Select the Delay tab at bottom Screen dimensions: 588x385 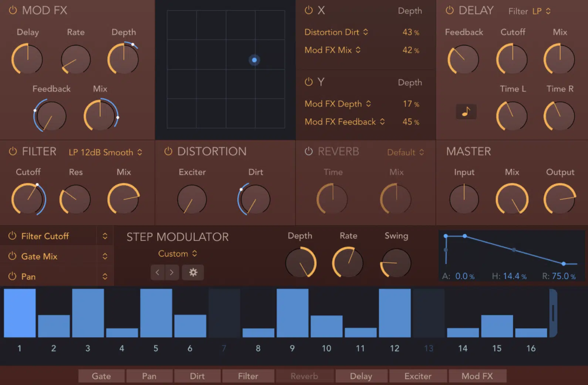pyautogui.click(x=361, y=376)
